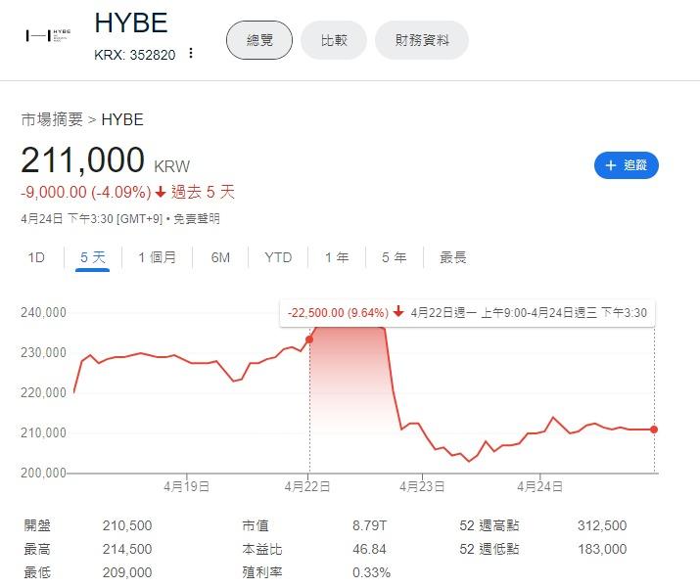This screenshot has height=588, width=700.
Task: Open the 市場摘要 breadcrumb link
Action: tap(52, 119)
